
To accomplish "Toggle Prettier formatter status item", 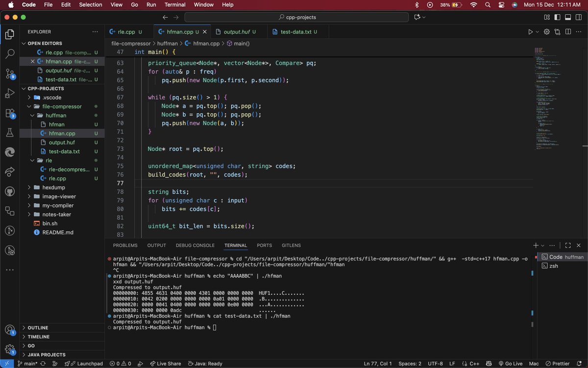I will point(557,364).
